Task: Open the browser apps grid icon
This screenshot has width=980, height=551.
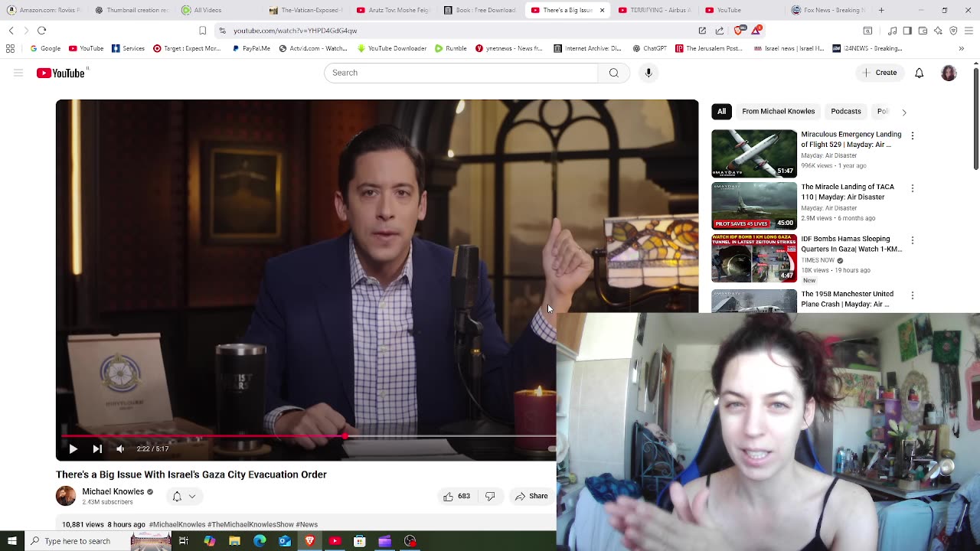Action: pyautogui.click(x=10, y=48)
